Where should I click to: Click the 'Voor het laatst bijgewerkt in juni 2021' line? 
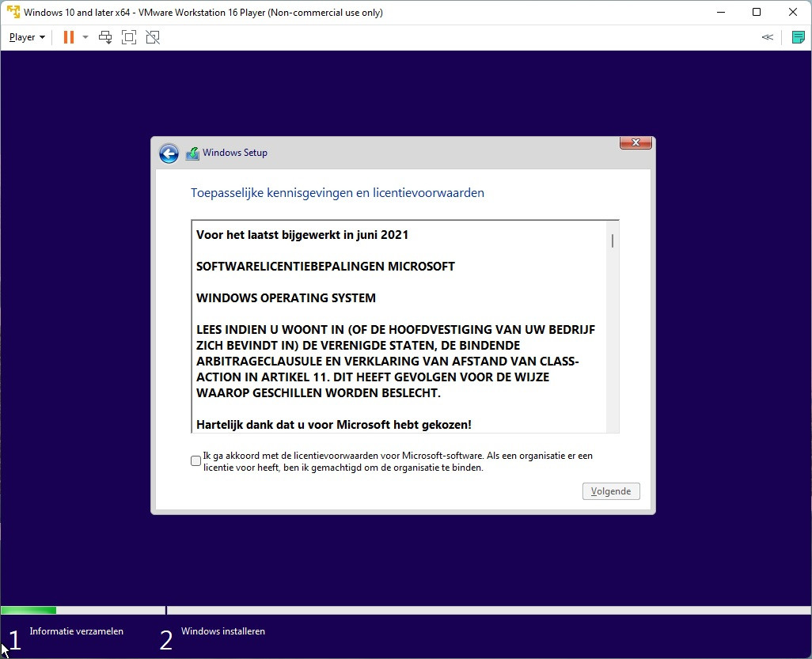tap(302, 235)
